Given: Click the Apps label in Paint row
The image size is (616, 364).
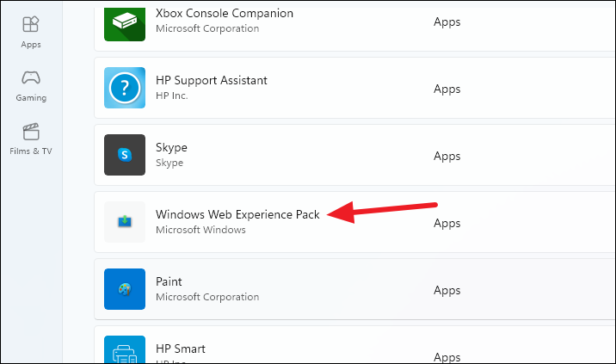Looking at the screenshot, I should [x=447, y=291].
